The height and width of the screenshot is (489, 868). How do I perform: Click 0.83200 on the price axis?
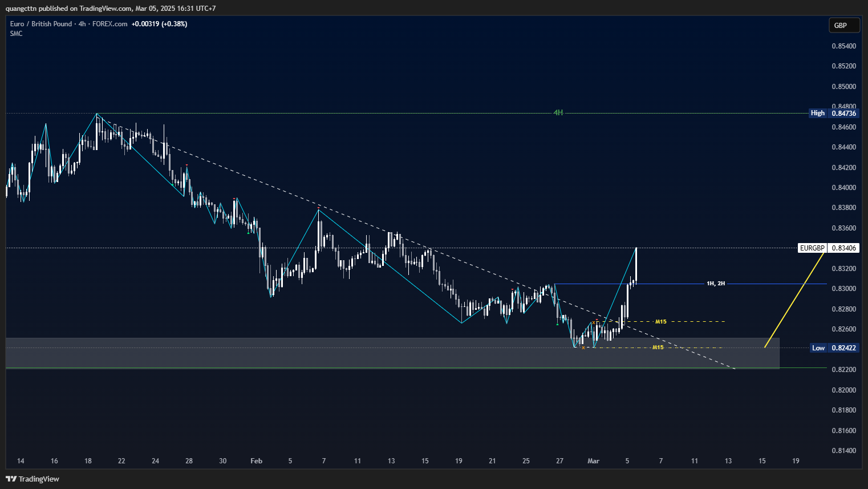(843, 269)
